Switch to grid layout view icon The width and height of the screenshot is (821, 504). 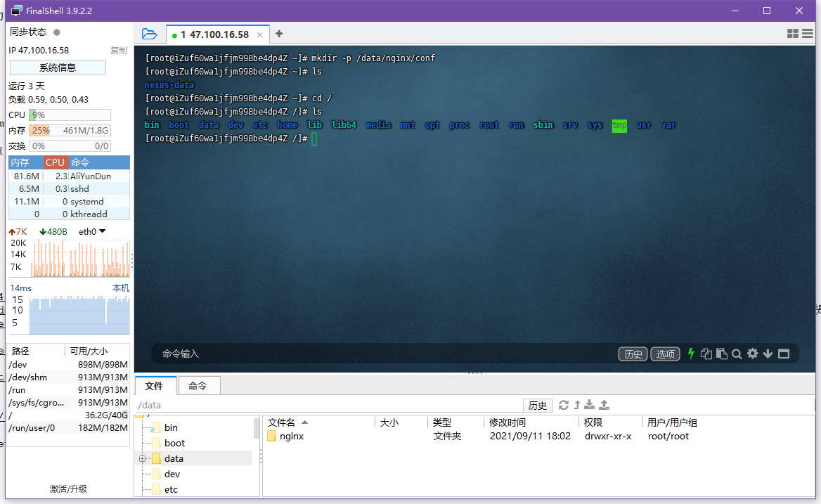tap(793, 34)
